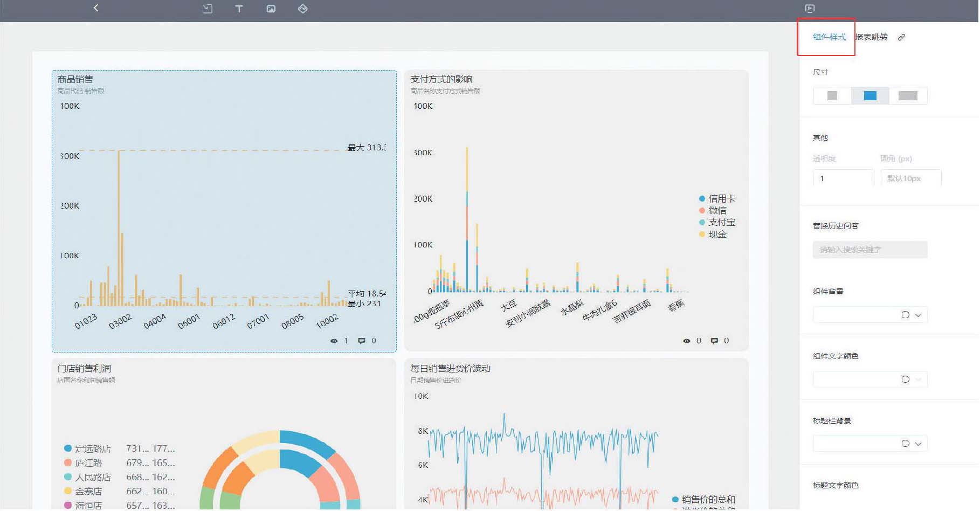The height and width of the screenshot is (511, 980).
Task: Select the large size option
Action: pyautogui.click(x=907, y=96)
